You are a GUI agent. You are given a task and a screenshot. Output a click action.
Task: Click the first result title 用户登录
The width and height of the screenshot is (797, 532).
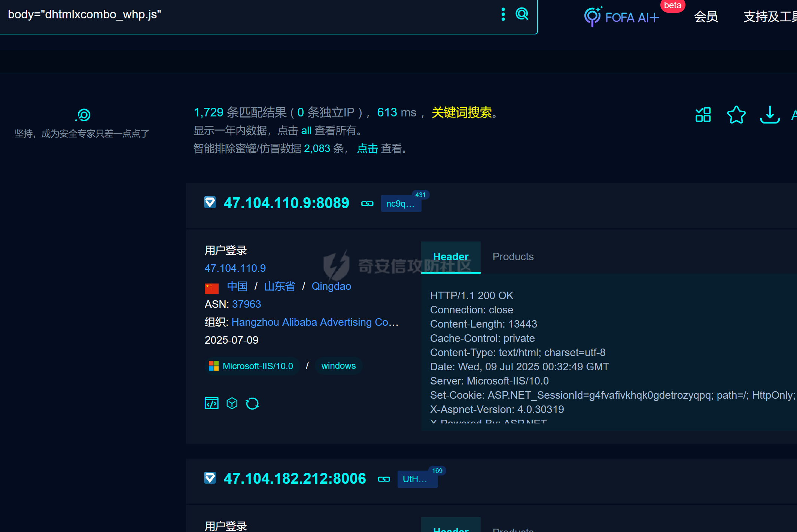pyautogui.click(x=226, y=250)
